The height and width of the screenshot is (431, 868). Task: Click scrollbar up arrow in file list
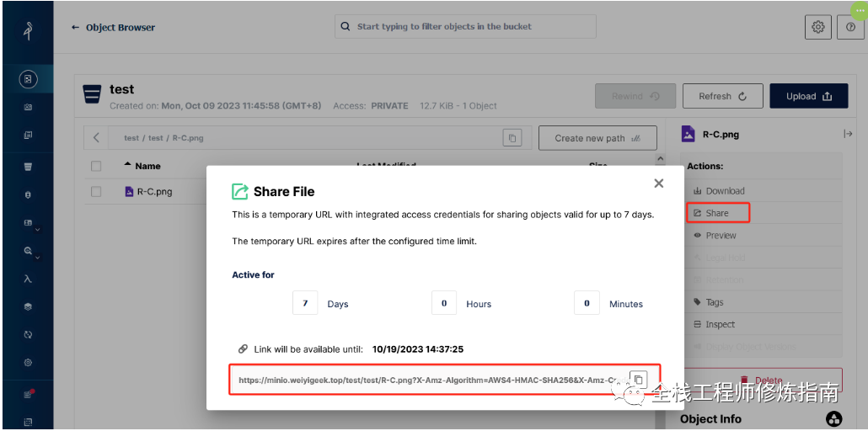pyautogui.click(x=659, y=159)
